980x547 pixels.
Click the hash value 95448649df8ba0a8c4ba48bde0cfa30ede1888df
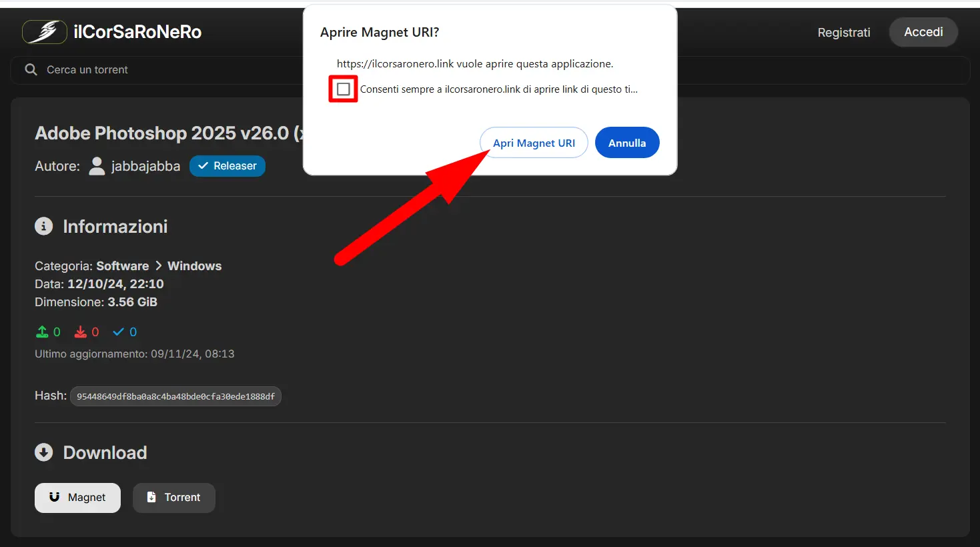pos(175,396)
